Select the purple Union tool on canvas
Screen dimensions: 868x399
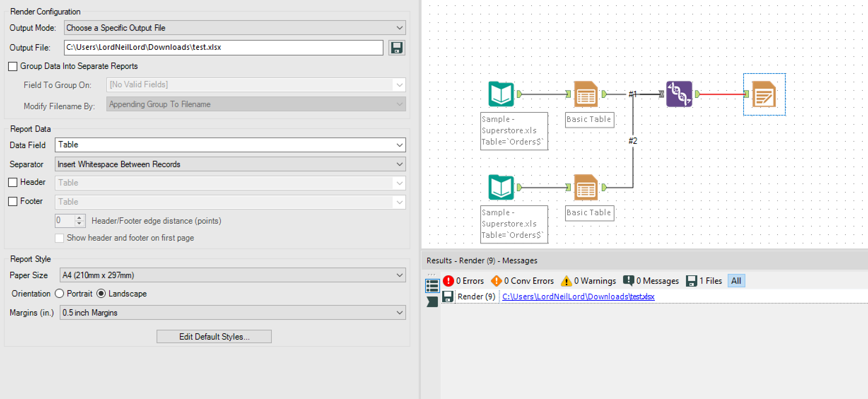pos(679,94)
